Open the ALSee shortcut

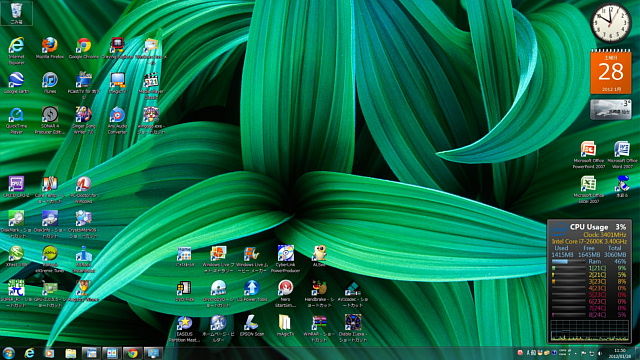click(319, 256)
